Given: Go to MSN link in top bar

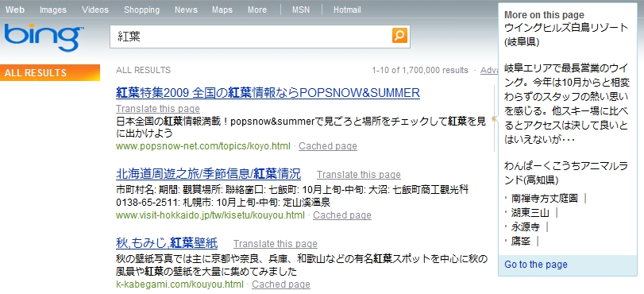Looking at the screenshot, I should pos(301,10).
